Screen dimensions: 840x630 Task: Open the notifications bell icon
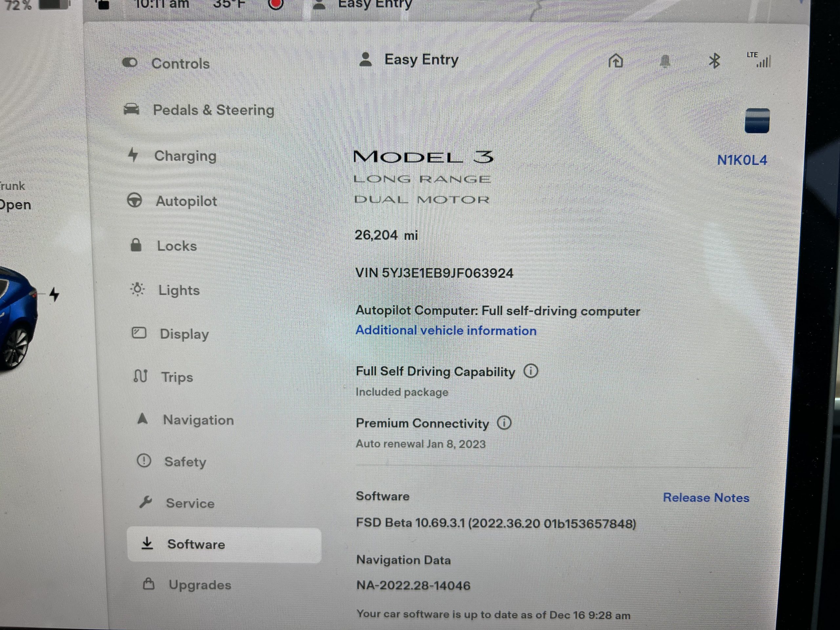[x=665, y=61]
